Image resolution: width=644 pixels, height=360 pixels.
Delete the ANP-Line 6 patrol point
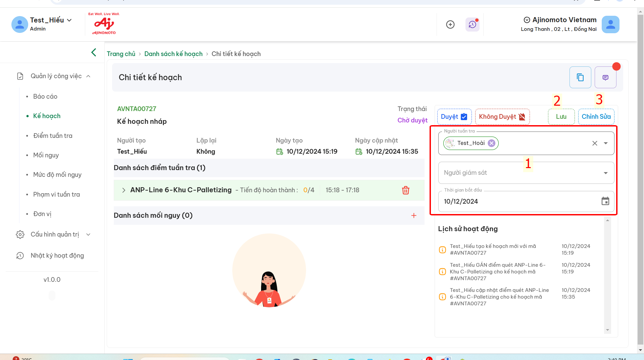(405, 190)
